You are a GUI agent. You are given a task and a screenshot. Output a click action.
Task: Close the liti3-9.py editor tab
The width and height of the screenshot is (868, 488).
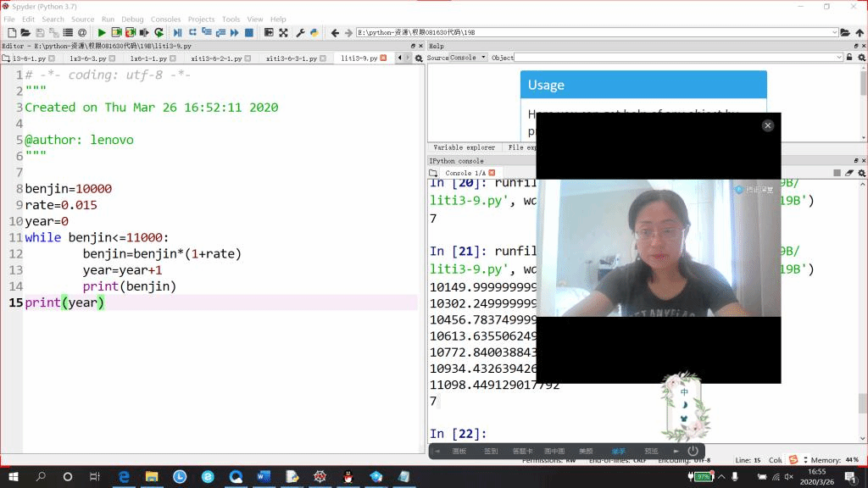[383, 58]
